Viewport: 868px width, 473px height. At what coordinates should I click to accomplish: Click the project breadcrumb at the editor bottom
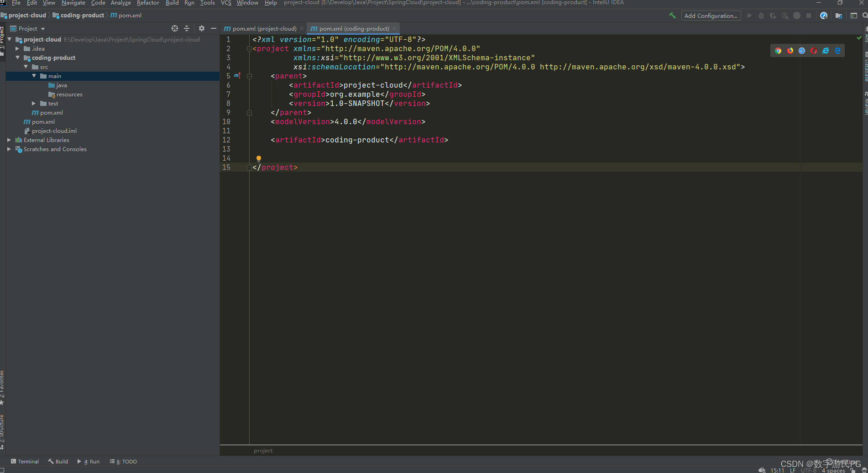263,451
